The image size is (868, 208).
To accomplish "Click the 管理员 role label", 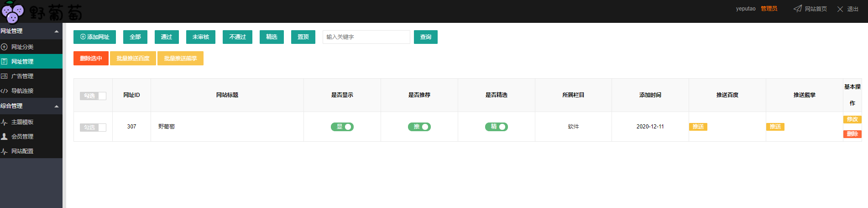I will 769,9.
